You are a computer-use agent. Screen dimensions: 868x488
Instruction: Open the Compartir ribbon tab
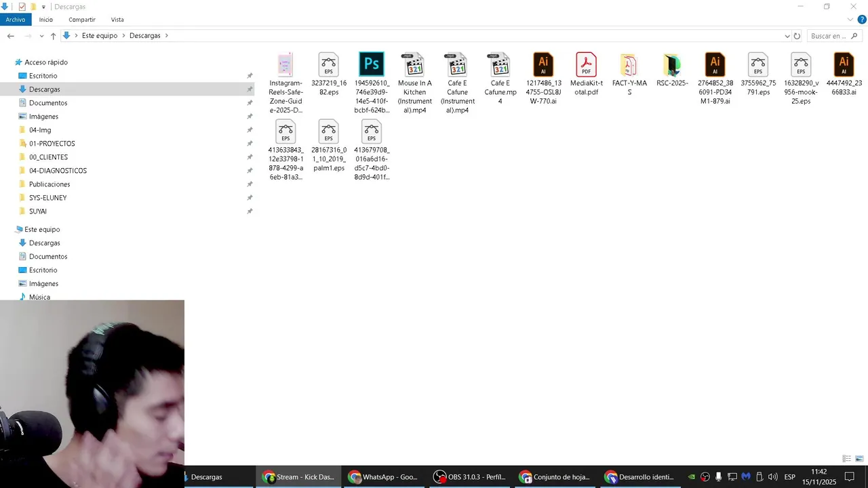82,20
